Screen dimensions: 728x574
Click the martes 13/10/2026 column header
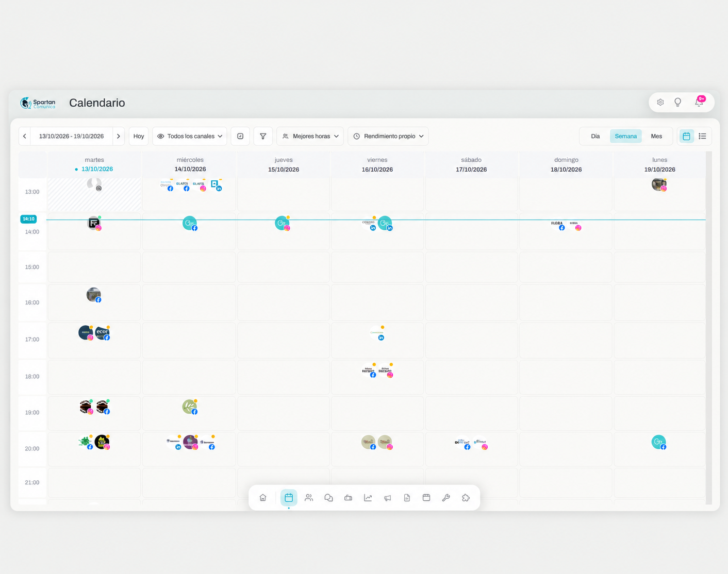(x=94, y=164)
